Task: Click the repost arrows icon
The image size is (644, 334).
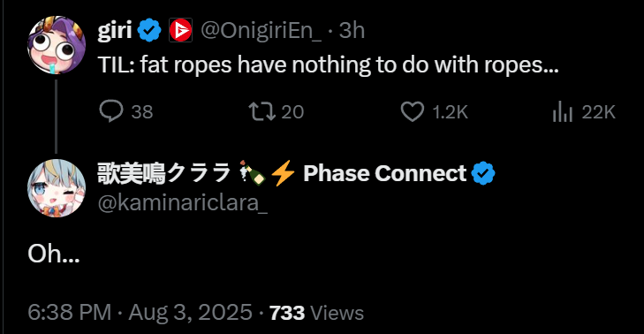Action: click(x=262, y=111)
